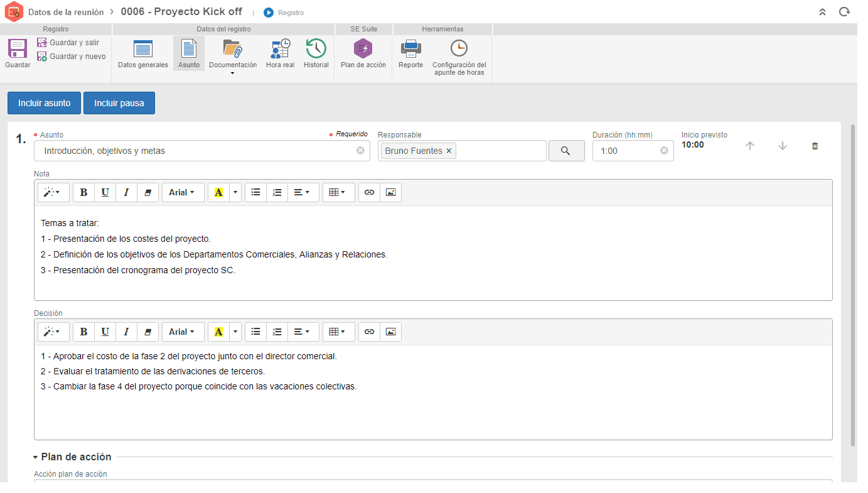
Task: Toggle italic in Decisión editor
Action: coord(126,332)
